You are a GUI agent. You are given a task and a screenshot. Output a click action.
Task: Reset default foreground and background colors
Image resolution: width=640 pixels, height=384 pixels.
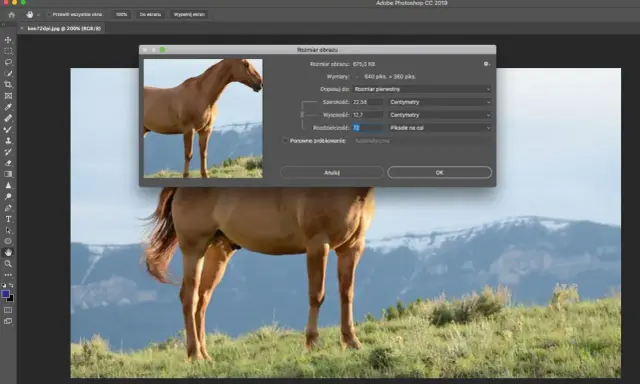(x=4, y=285)
